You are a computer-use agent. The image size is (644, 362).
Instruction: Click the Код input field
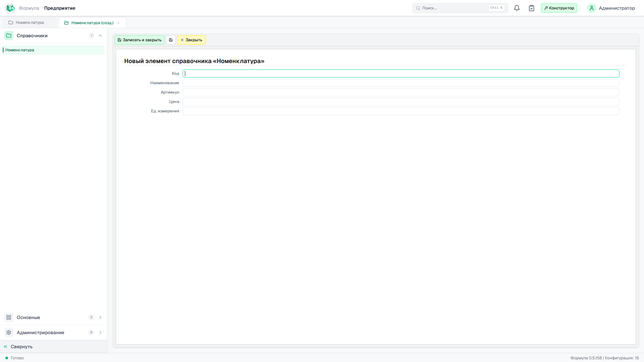[401, 73]
